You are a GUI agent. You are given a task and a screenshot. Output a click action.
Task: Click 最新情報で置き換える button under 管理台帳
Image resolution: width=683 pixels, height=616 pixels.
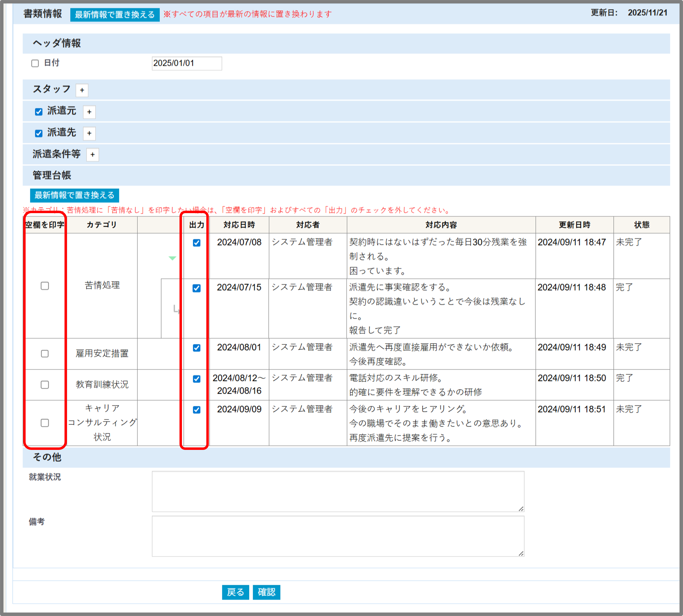(x=75, y=195)
